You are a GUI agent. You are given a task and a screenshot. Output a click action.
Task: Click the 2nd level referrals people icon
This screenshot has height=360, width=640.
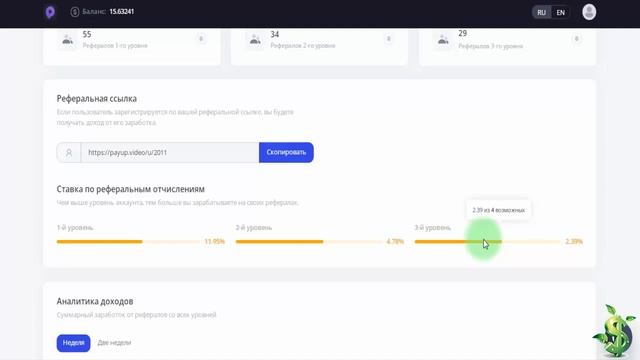(255, 40)
